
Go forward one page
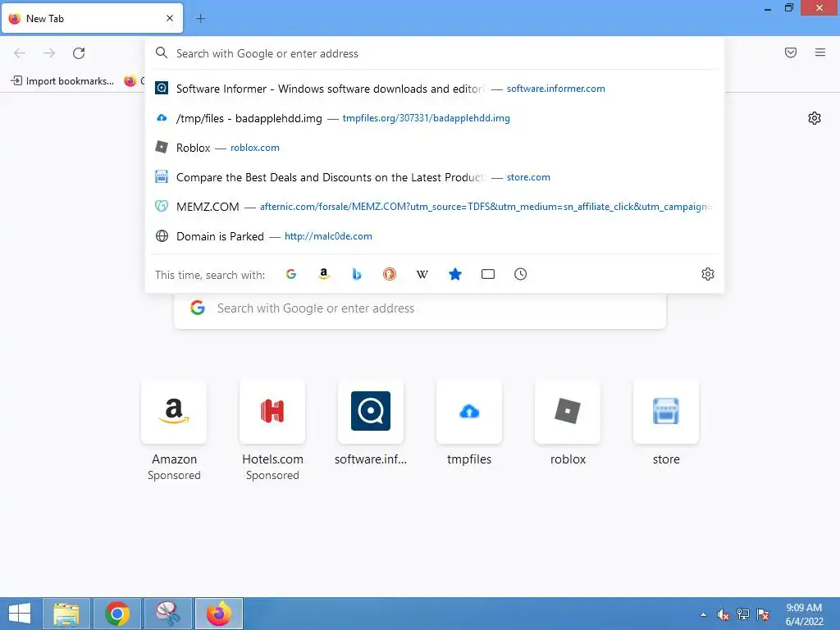49,53
